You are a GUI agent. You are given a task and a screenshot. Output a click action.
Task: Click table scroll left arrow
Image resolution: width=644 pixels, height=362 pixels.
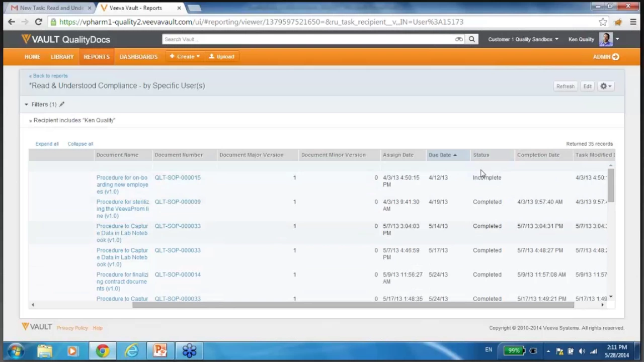(33, 305)
